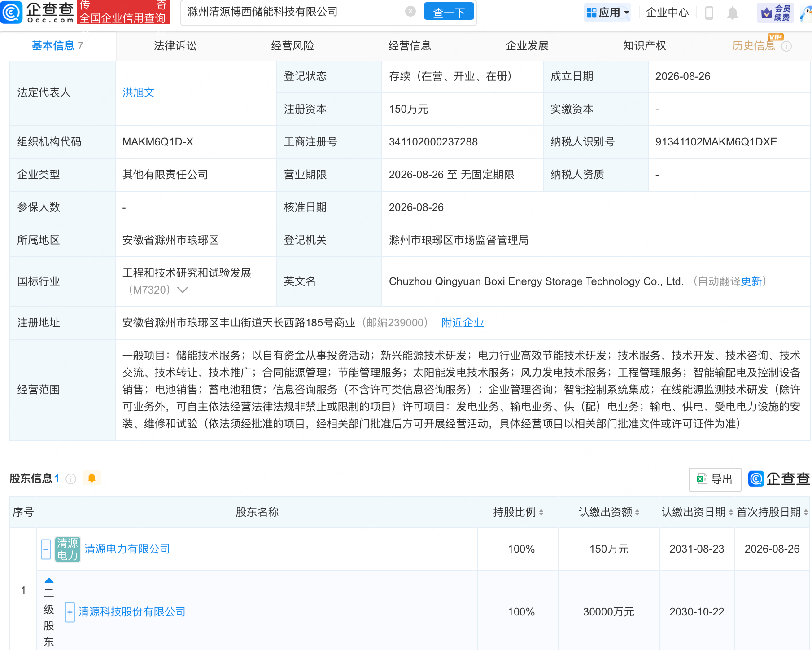Export shareholder info with 导出 button
This screenshot has width=812, height=650.
tap(715, 479)
